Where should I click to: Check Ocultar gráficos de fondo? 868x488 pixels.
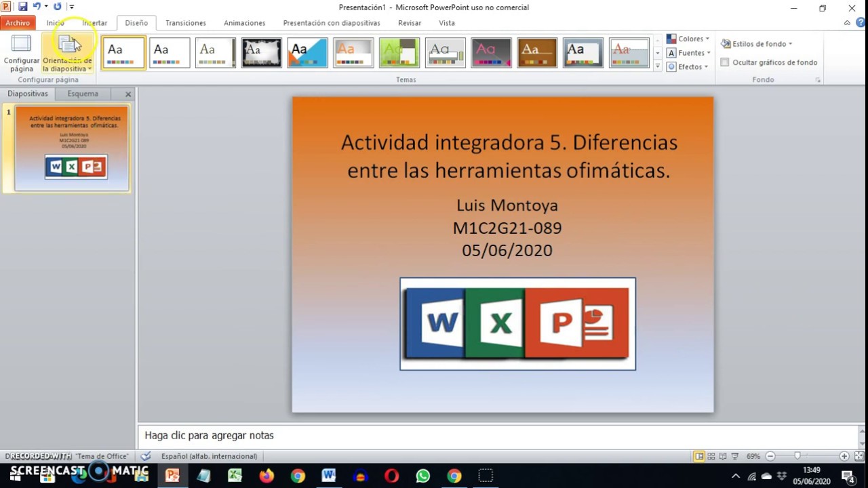(x=724, y=62)
